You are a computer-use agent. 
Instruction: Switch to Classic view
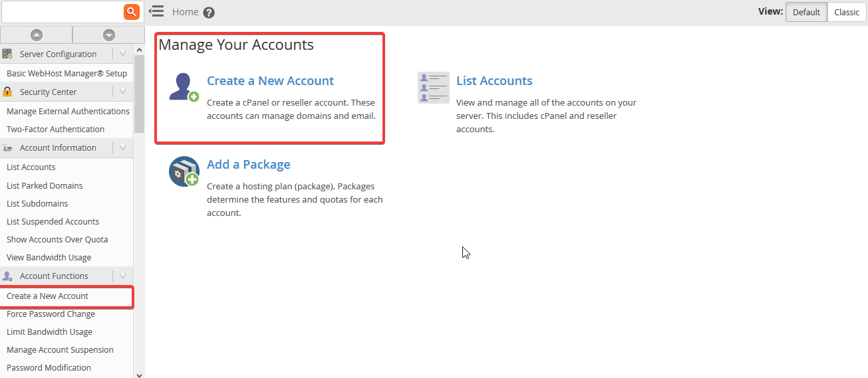[847, 12]
